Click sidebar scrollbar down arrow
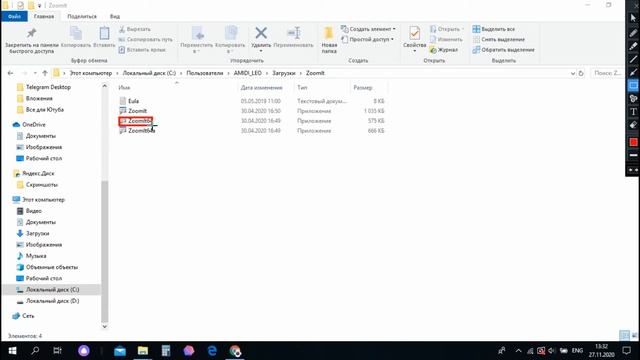640x360 pixels. (104, 326)
